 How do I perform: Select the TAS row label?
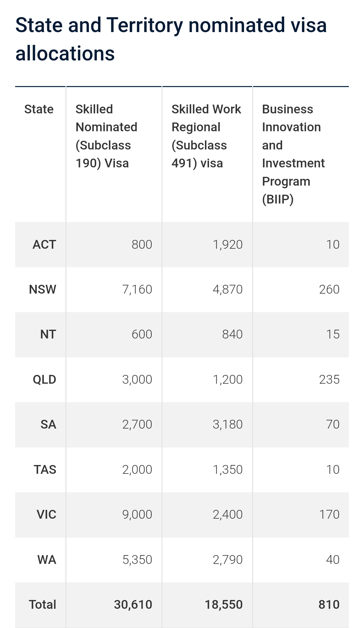(45, 470)
